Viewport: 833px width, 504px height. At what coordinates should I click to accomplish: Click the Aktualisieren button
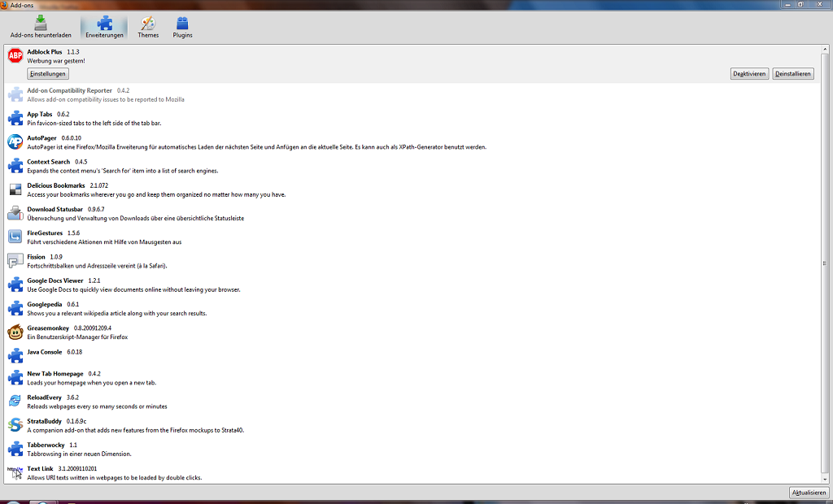pyautogui.click(x=809, y=493)
